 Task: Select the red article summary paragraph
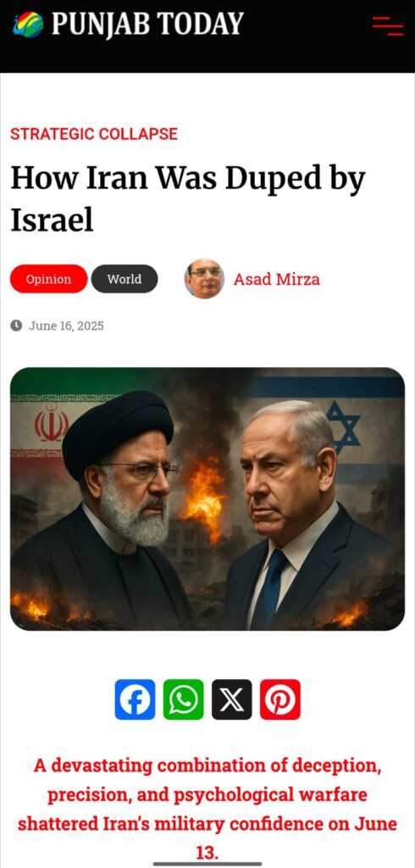click(x=207, y=810)
